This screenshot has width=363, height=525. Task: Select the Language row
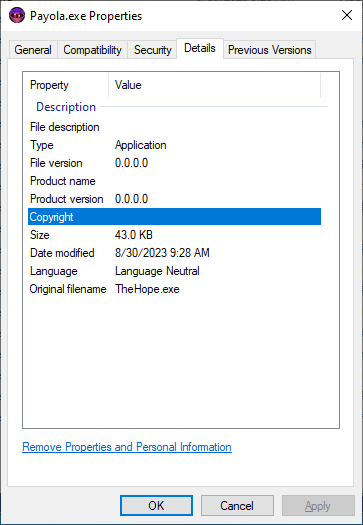click(174, 271)
